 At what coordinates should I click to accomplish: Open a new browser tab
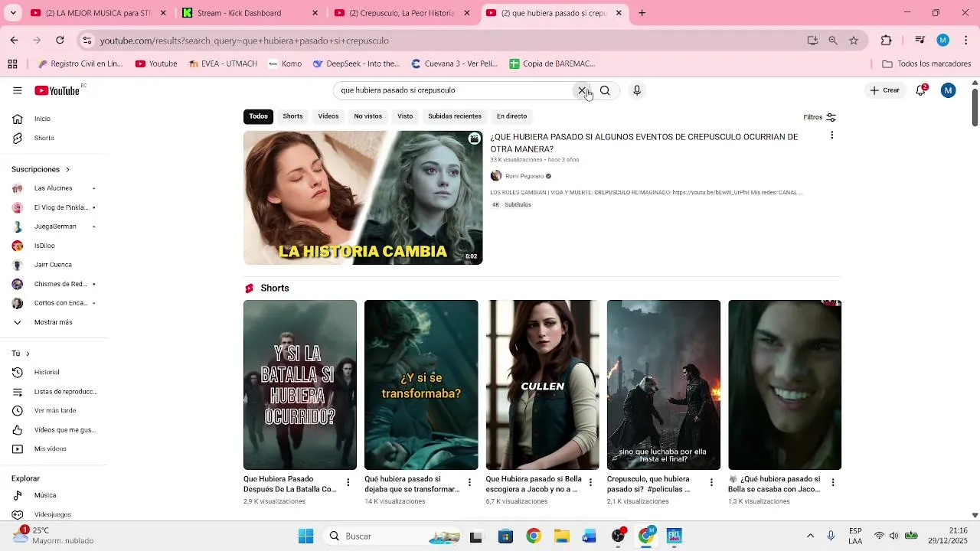click(642, 13)
